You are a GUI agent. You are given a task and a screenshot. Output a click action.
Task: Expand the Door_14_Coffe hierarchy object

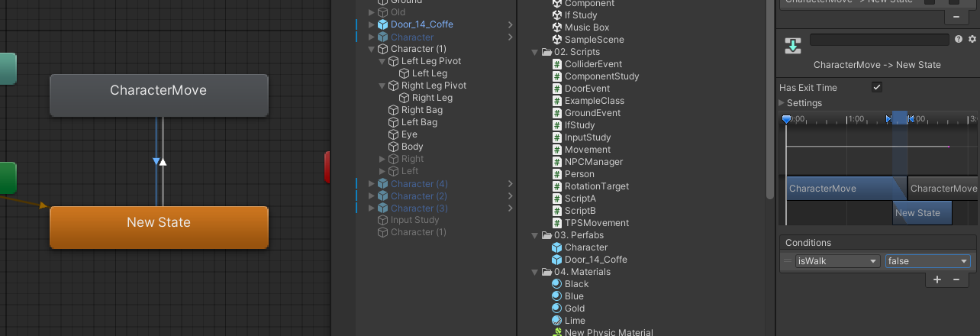(x=372, y=24)
